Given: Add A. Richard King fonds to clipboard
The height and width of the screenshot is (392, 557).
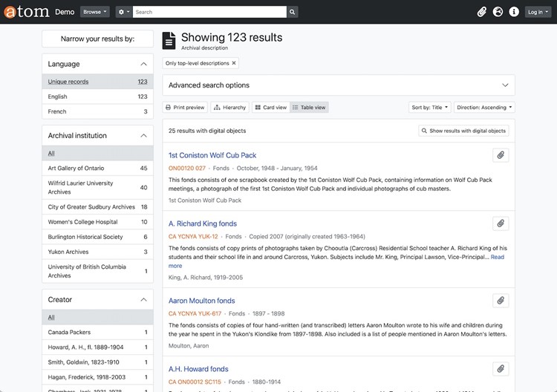Looking at the screenshot, I should coord(501,223).
